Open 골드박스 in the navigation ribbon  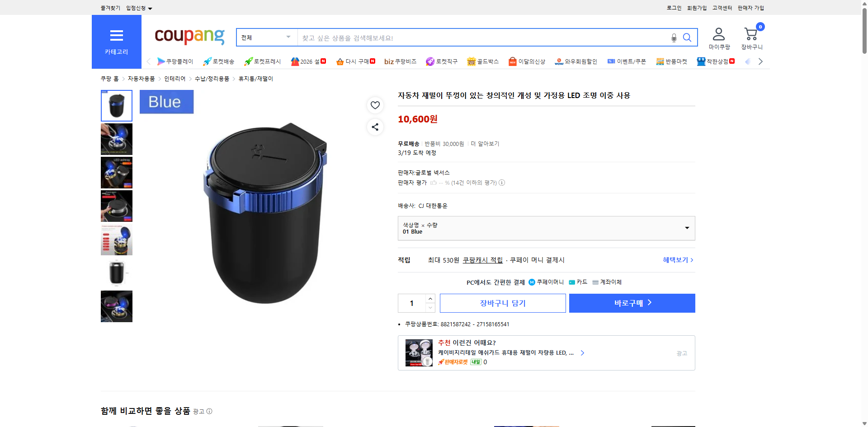483,61
